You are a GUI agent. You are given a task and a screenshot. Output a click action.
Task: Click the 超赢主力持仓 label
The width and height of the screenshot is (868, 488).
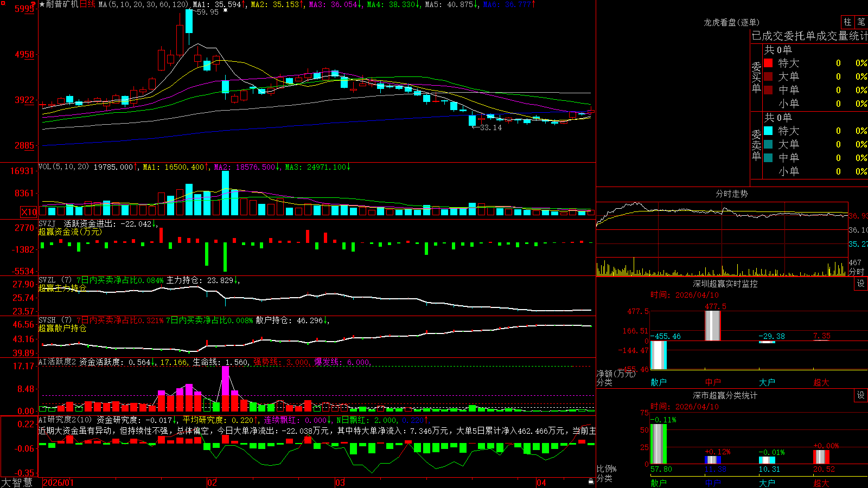pyautogui.click(x=62, y=288)
